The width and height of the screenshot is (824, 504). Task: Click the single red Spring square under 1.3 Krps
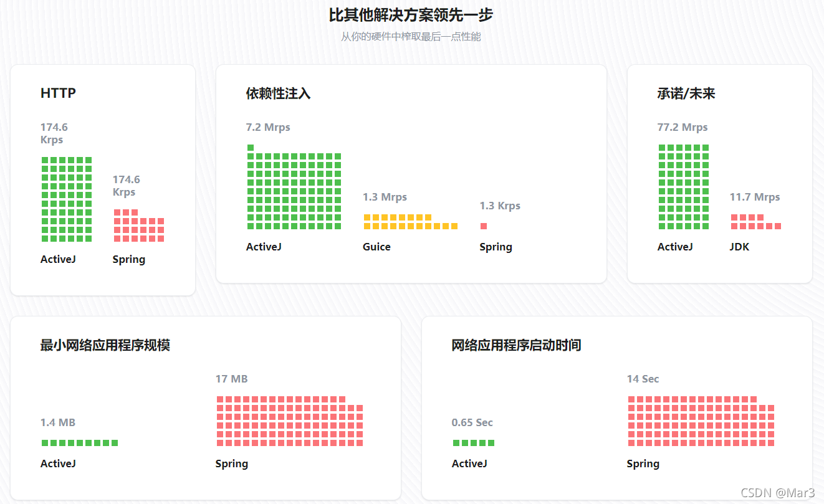click(x=484, y=226)
